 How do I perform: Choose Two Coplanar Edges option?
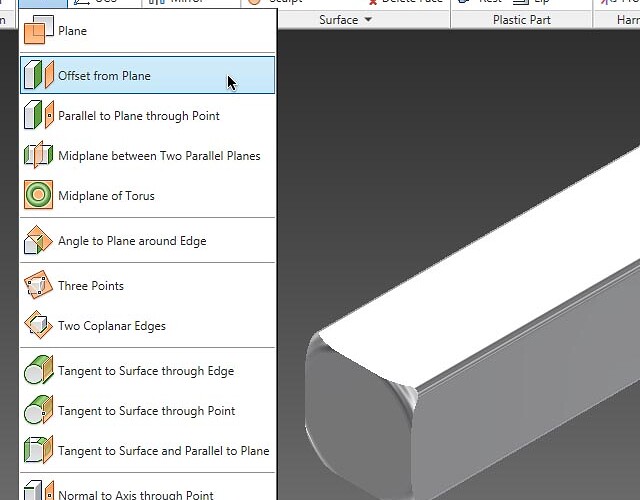(112, 326)
